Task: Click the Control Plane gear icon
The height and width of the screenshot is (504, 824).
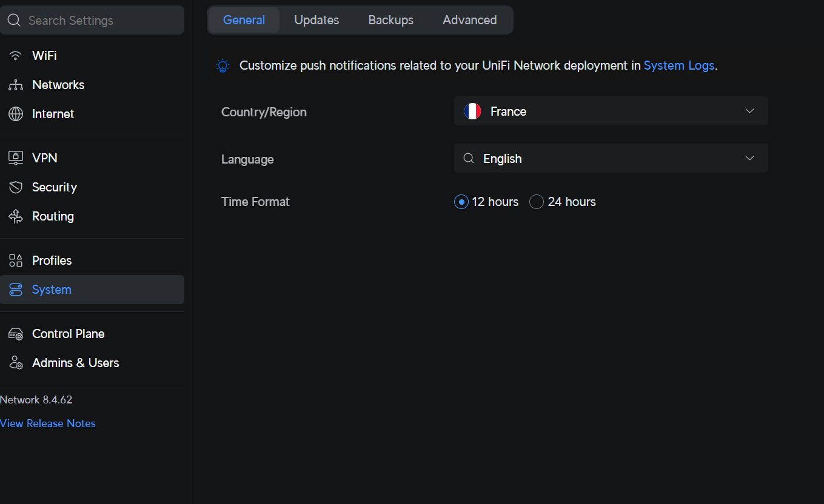Action: 16,334
